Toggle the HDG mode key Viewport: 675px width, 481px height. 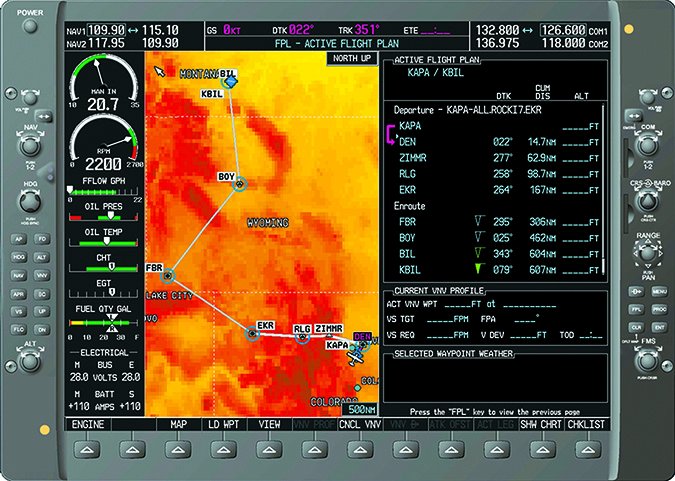(x=19, y=258)
